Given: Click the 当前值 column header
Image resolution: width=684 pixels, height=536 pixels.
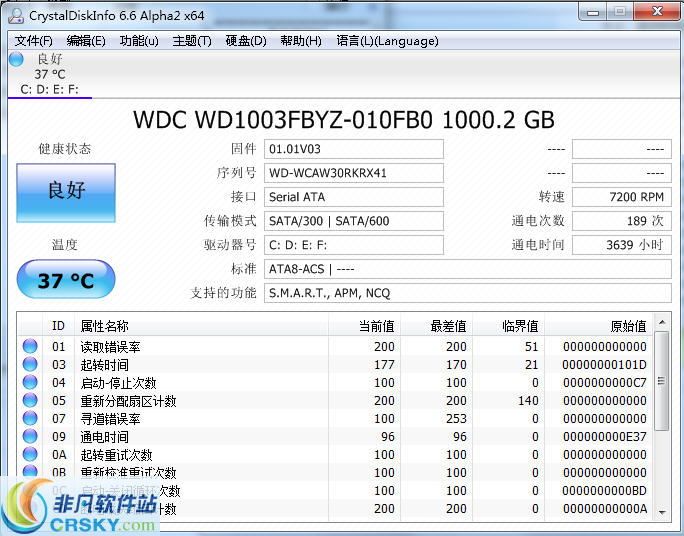Looking at the screenshot, I should point(365,326).
